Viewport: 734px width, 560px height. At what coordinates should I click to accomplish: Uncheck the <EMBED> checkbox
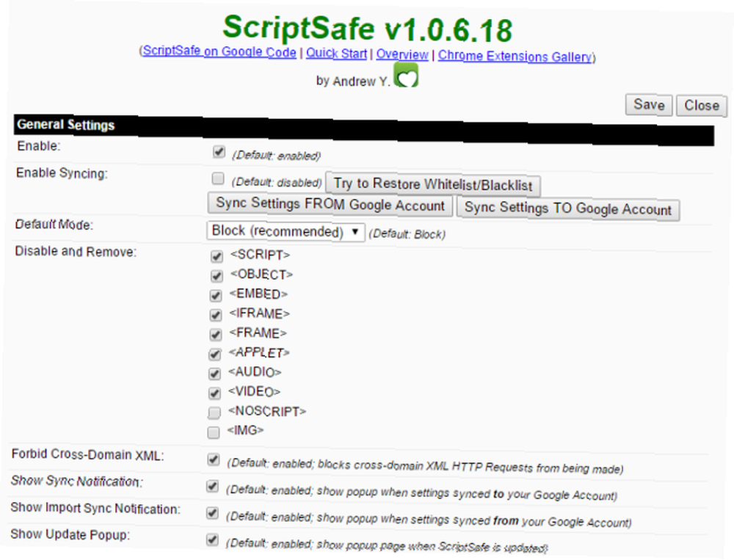[216, 296]
